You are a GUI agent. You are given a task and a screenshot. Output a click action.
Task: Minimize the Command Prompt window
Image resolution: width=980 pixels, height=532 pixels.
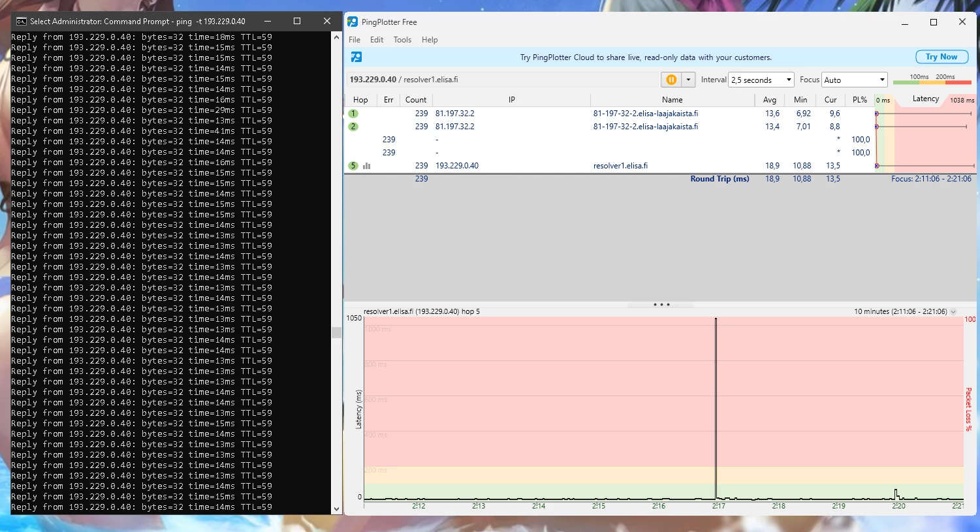[x=267, y=21]
